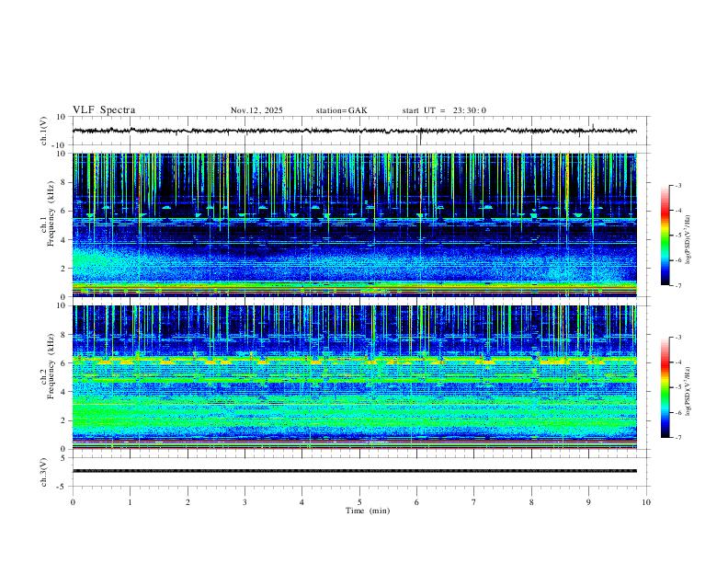Click the "station=GAK" label
This screenshot has height=563, width=728.
[x=341, y=110]
